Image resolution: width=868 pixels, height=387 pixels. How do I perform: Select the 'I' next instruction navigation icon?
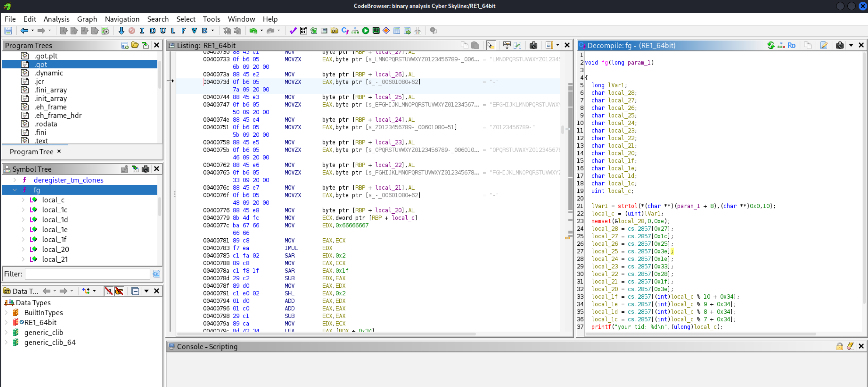pos(142,31)
